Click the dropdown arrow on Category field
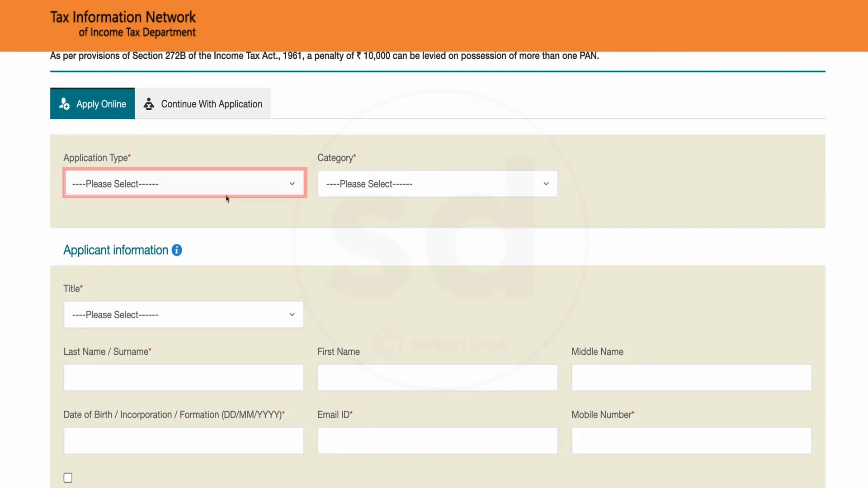Screen dimensions: 868x488 546,183
